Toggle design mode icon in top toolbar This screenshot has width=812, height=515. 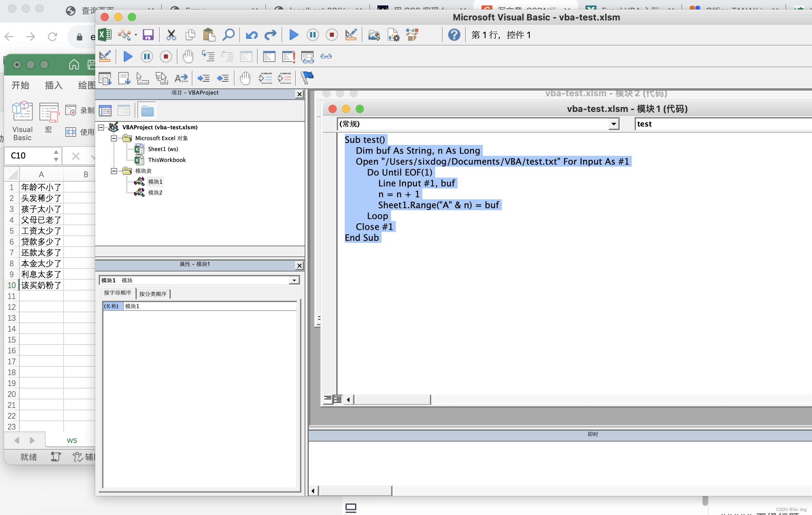(351, 35)
